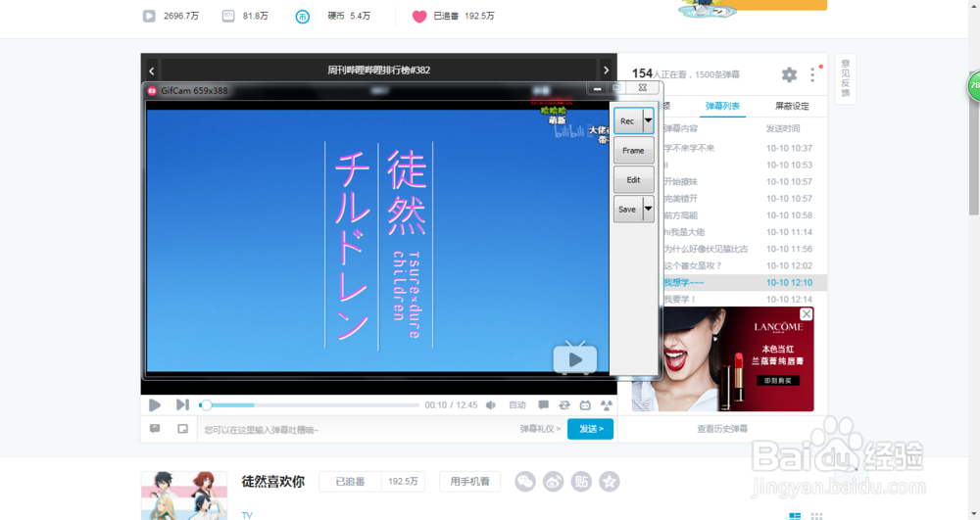
Task: Send danmaku with 发送 button
Action: pos(590,429)
